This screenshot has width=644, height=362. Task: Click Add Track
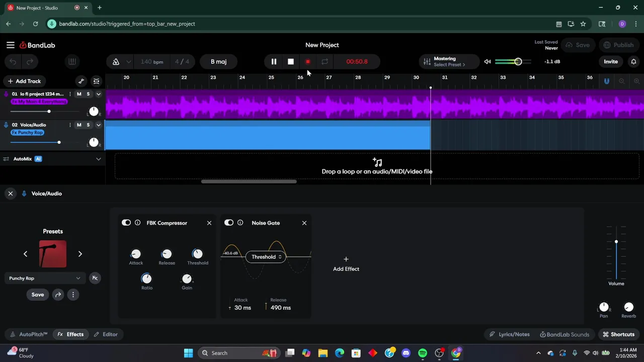tap(24, 81)
